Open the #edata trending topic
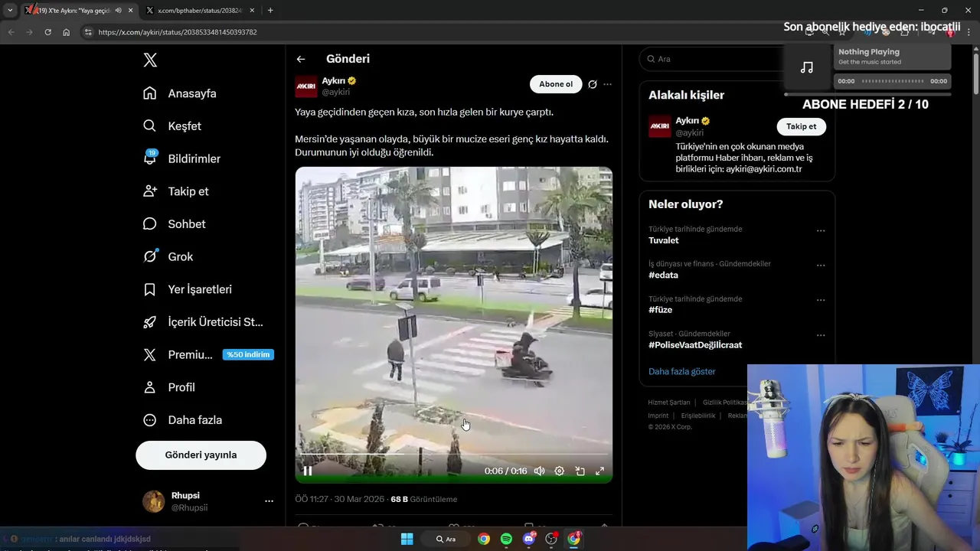980x551 pixels. click(663, 275)
